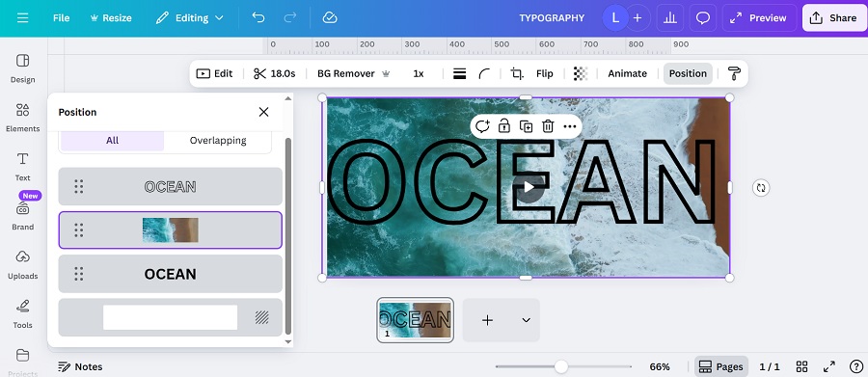
Task: Open the transparency checkerboard icon
Action: (x=581, y=73)
